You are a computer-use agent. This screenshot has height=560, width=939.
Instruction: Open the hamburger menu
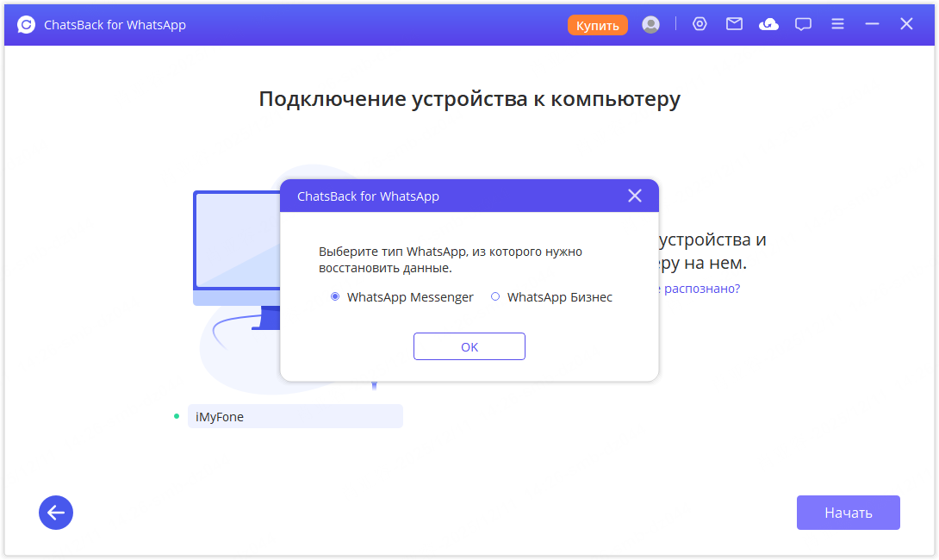point(837,24)
